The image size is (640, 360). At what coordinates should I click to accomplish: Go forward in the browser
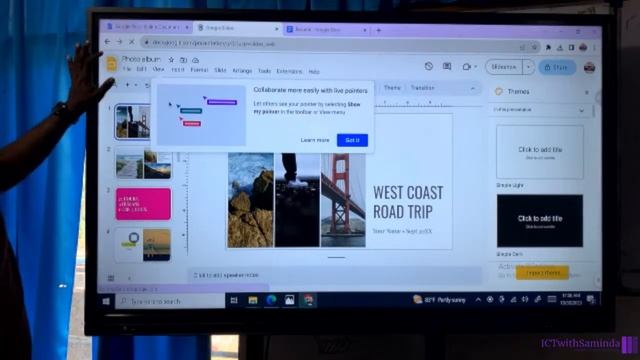(x=120, y=42)
